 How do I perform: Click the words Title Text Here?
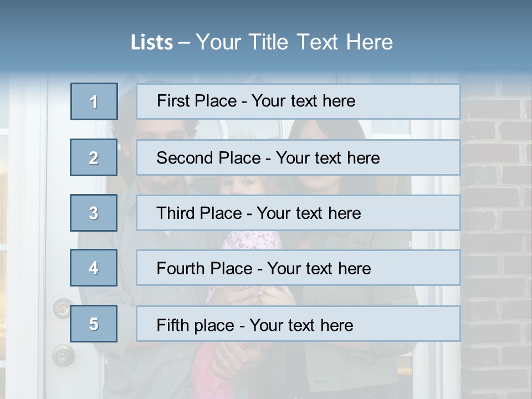point(321,42)
